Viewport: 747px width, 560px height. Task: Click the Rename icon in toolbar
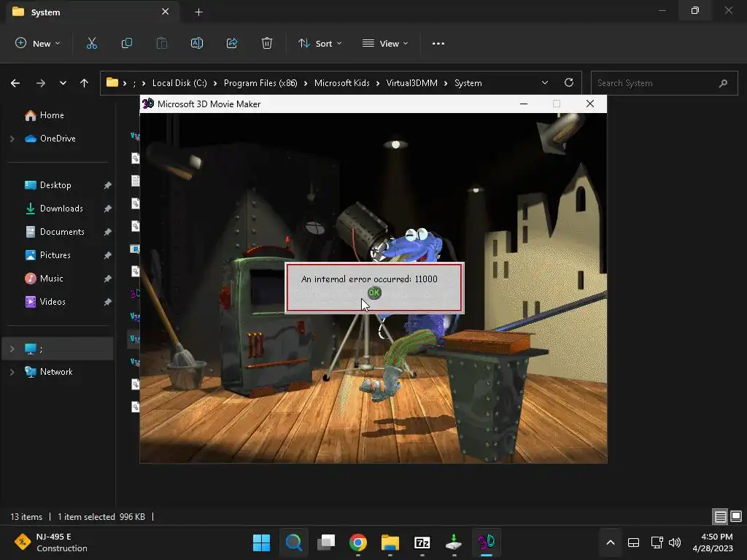[x=197, y=44]
